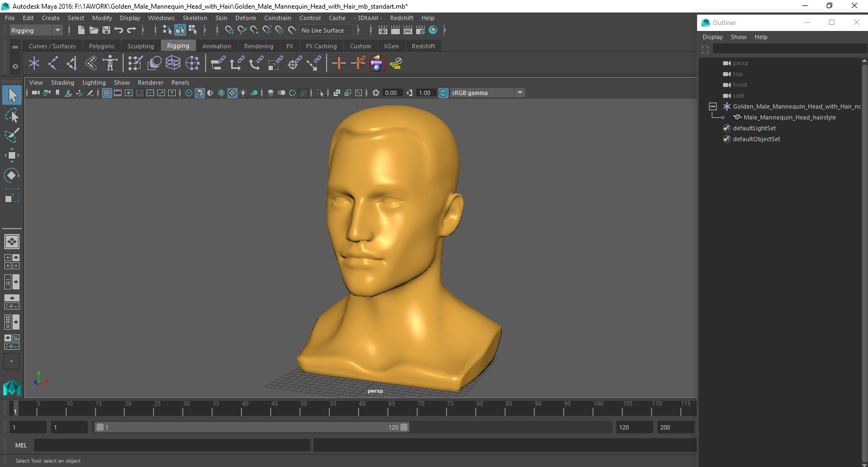Click the Create Locator shelf icon
Screen dimensions: 868x467
tap(34, 64)
